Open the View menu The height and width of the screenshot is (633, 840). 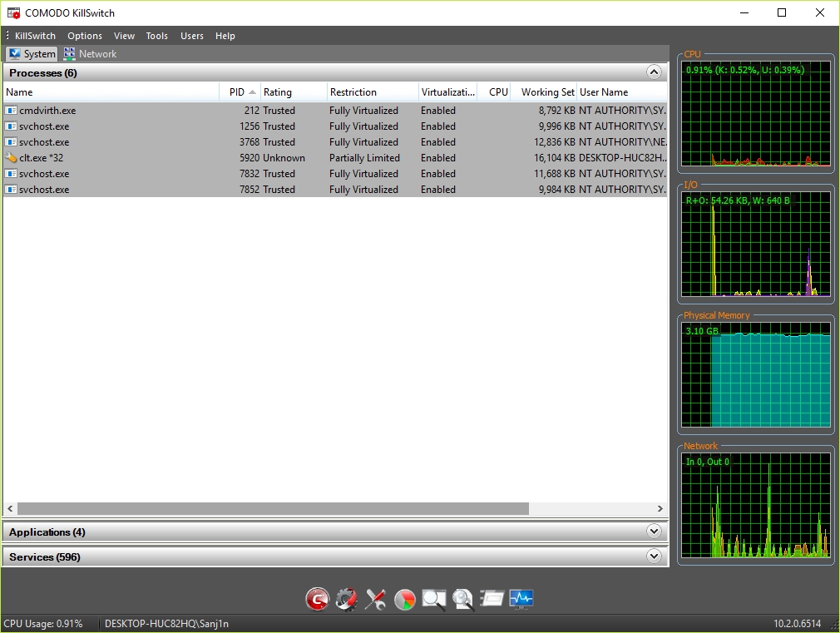coord(124,36)
